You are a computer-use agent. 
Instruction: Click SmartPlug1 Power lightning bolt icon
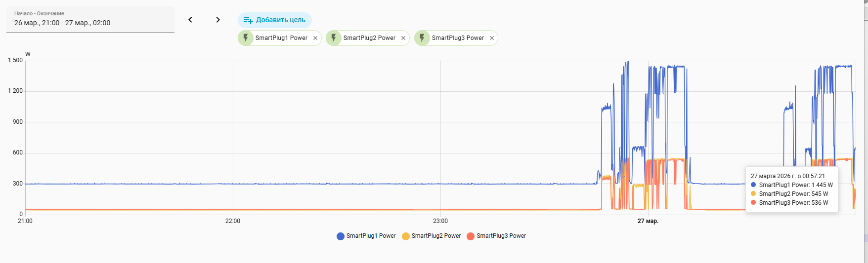(246, 38)
